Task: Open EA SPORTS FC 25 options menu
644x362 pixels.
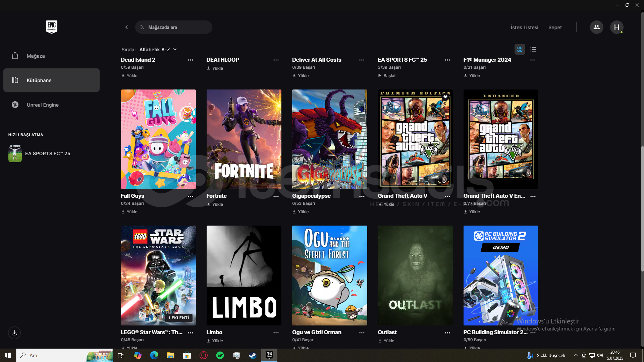Action: [x=447, y=60]
